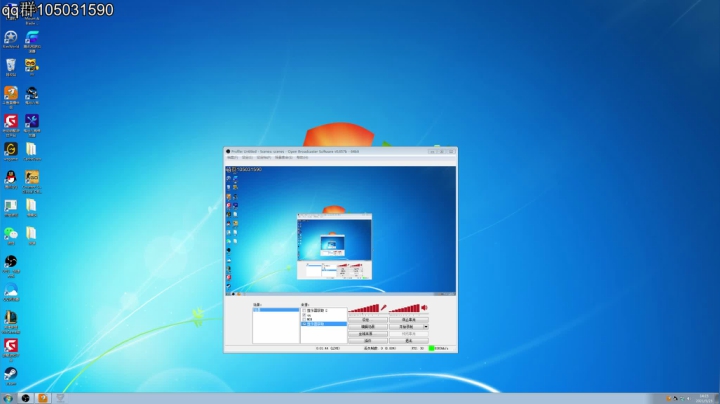720x404 pixels.
Task: Switch to the orange app on the taskbar
Action: tap(43, 398)
